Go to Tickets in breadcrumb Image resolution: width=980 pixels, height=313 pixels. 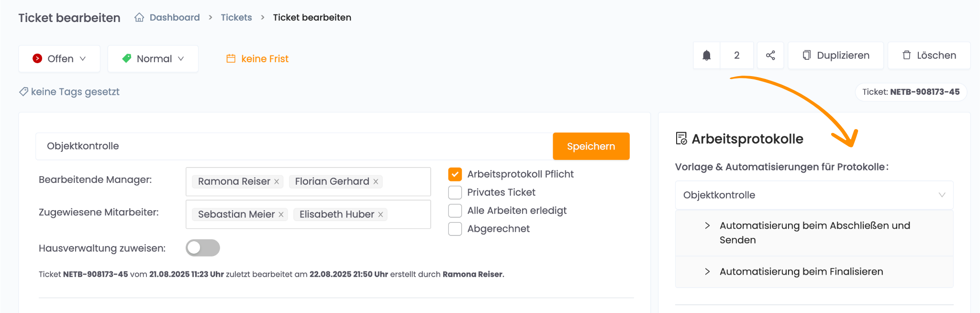236,18
